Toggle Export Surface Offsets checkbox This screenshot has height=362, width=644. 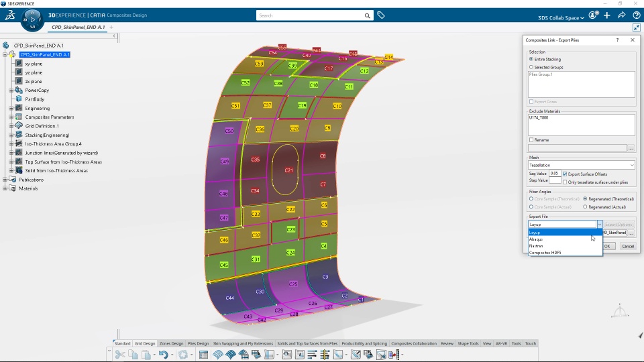(565, 174)
